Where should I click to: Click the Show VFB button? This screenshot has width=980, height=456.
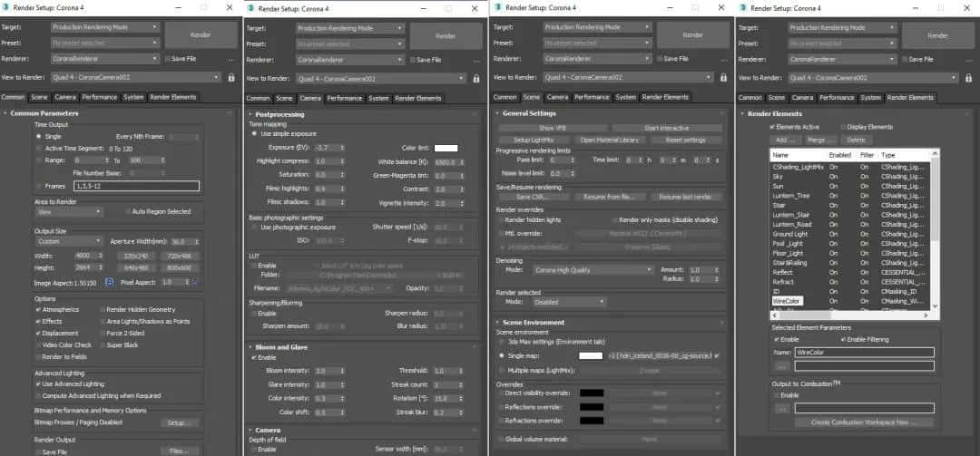point(552,128)
